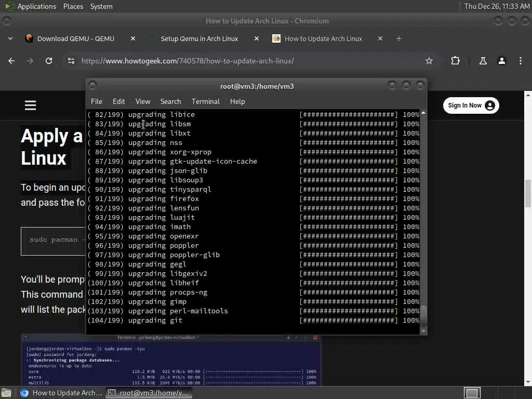Click browser page scrollbar thumb

[528, 193]
